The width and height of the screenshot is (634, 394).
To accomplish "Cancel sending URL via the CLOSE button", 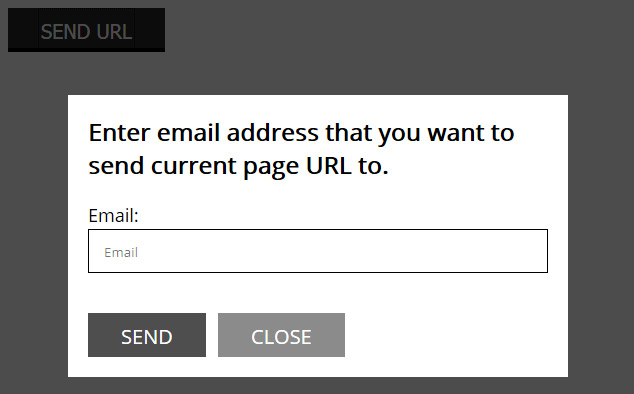I will 281,335.
